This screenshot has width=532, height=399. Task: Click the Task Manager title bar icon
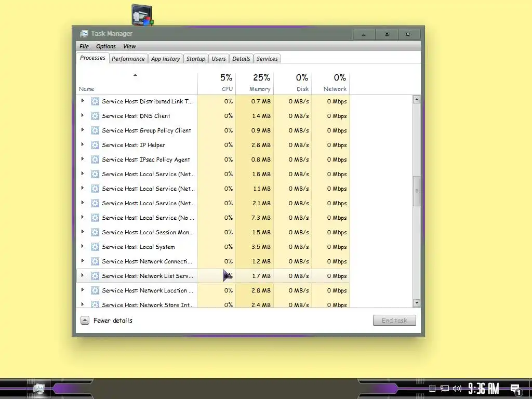pos(84,34)
